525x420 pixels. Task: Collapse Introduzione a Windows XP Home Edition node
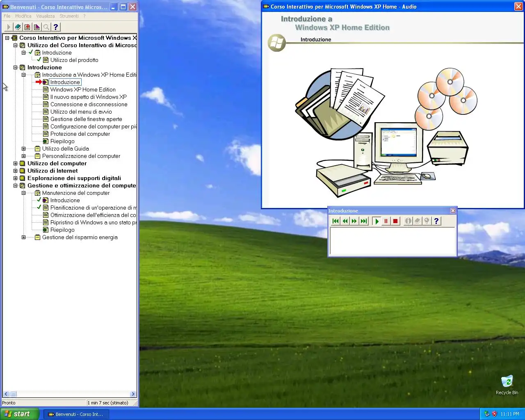[23, 75]
